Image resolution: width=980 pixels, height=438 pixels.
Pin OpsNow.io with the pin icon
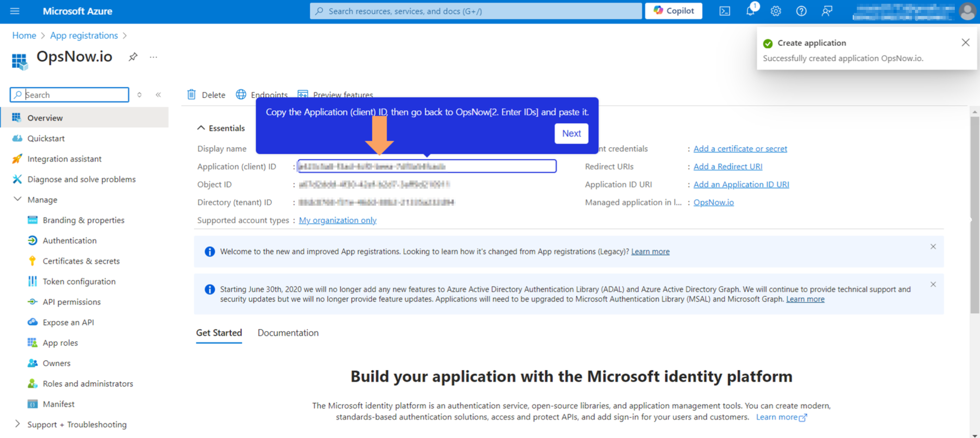tap(133, 57)
